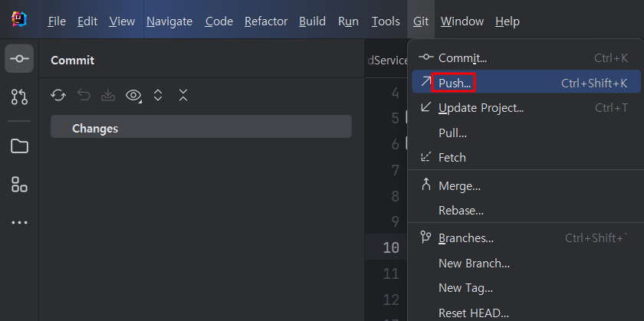Choose New Tag... from Git menu
Image resolution: width=644 pixels, height=321 pixels.
[526, 288]
